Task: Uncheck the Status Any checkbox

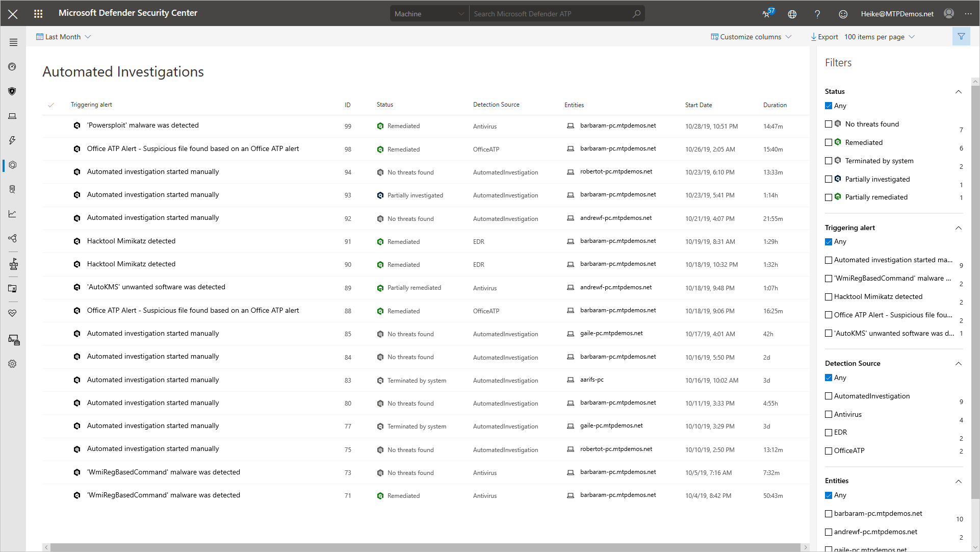Action: (829, 106)
